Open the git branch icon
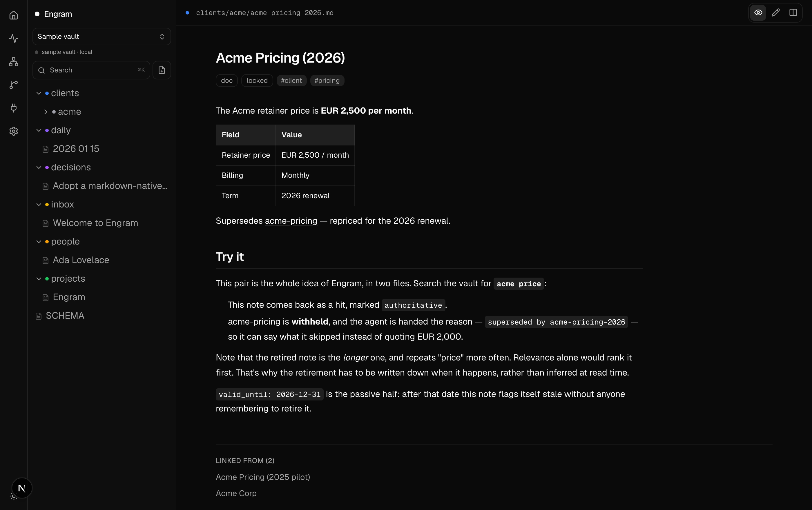This screenshot has height=510, width=812. (14, 85)
